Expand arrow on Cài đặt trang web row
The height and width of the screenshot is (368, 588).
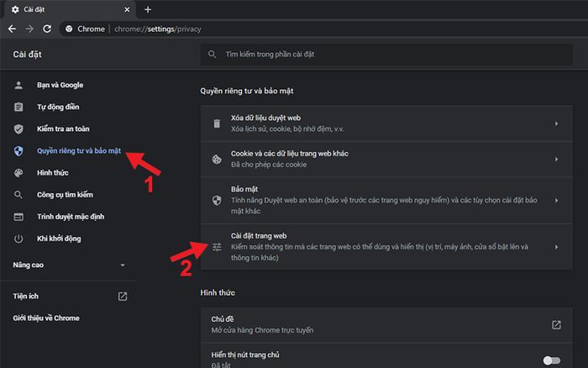click(x=556, y=247)
